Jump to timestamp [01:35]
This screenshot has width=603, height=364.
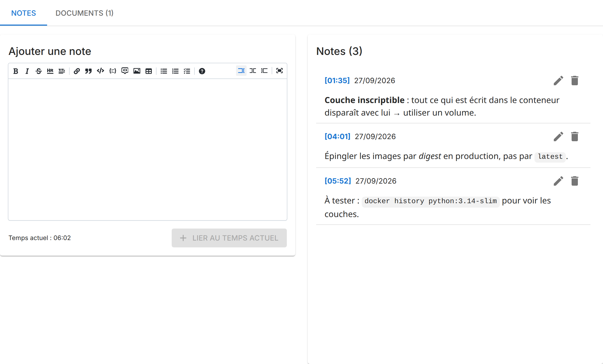click(337, 81)
